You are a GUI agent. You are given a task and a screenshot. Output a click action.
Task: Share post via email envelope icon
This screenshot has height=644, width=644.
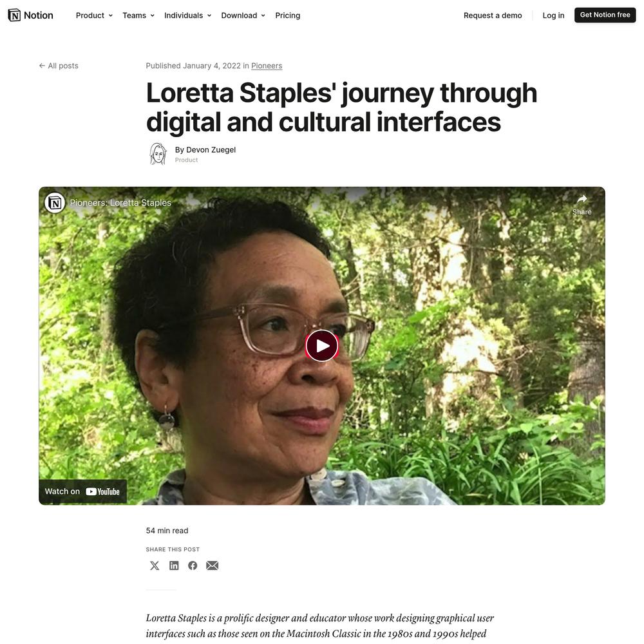click(x=213, y=565)
